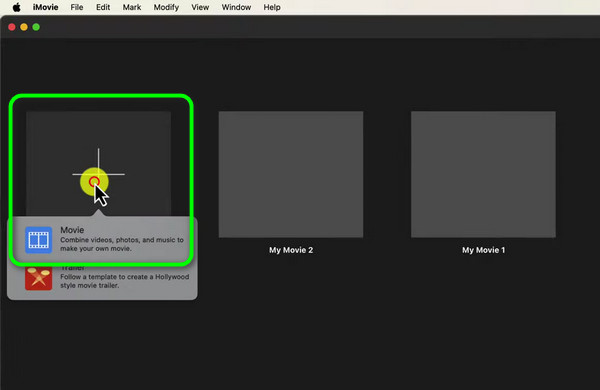Select the red Trailer spotlight icon

point(39,278)
